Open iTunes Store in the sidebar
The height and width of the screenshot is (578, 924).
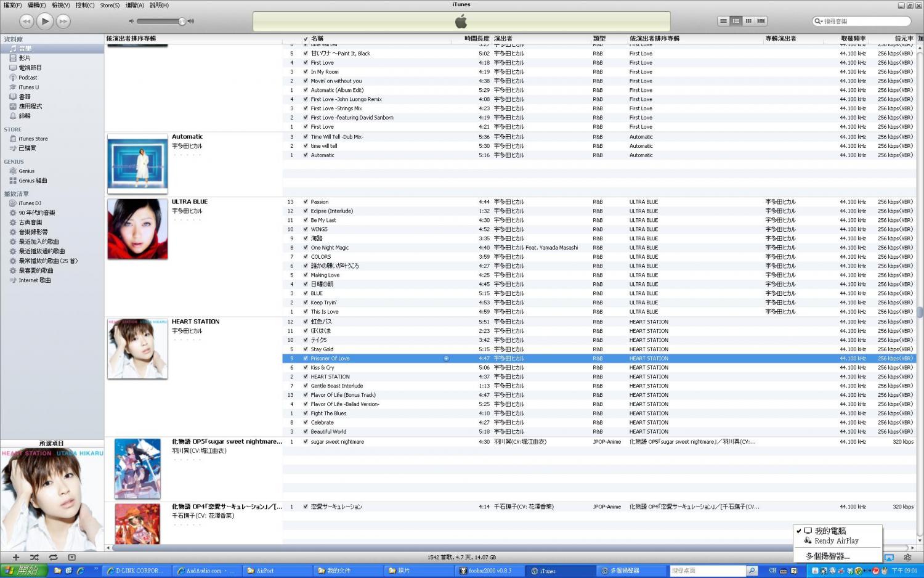33,139
